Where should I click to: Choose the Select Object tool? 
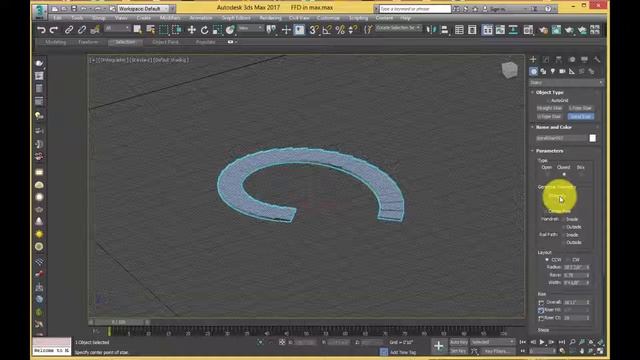(138, 30)
